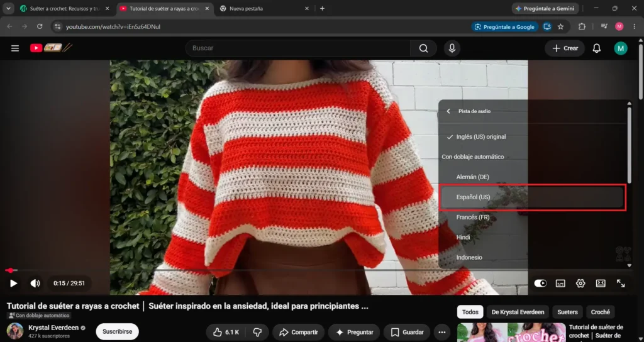
Task: Click the Con doblaje automático badge
Action: (39, 316)
